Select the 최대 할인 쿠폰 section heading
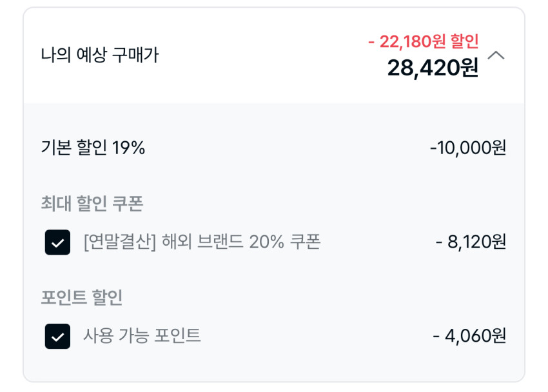This screenshot has width=548, height=392. pyautogui.click(x=92, y=204)
